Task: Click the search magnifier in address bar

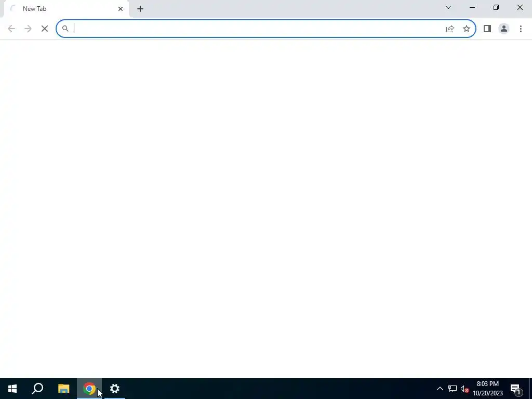Action: [65, 29]
